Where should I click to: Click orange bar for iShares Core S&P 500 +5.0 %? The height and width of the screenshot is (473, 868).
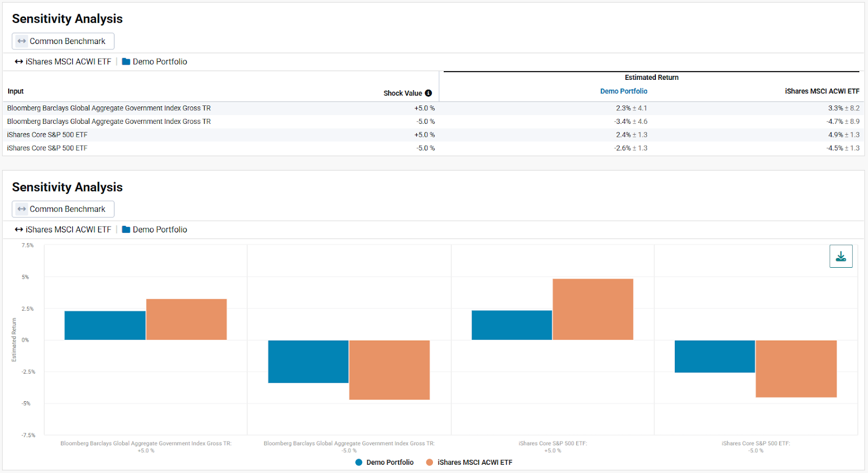[592, 310]
